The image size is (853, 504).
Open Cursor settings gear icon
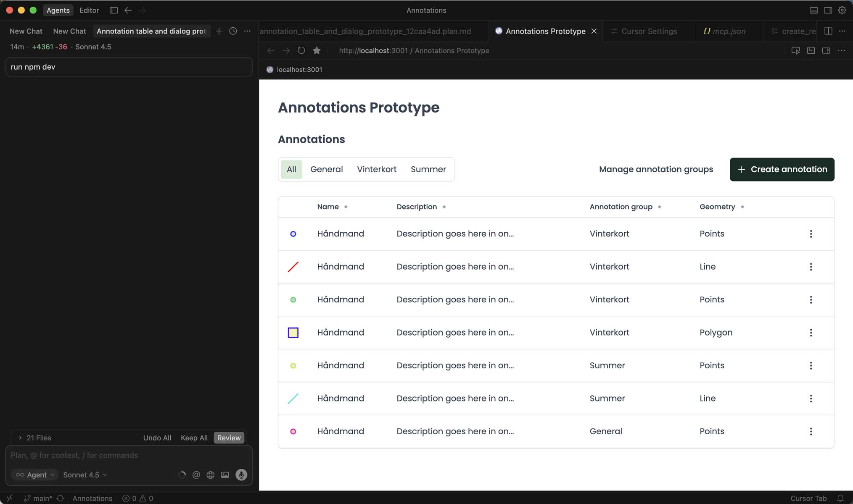coord(842,10)
